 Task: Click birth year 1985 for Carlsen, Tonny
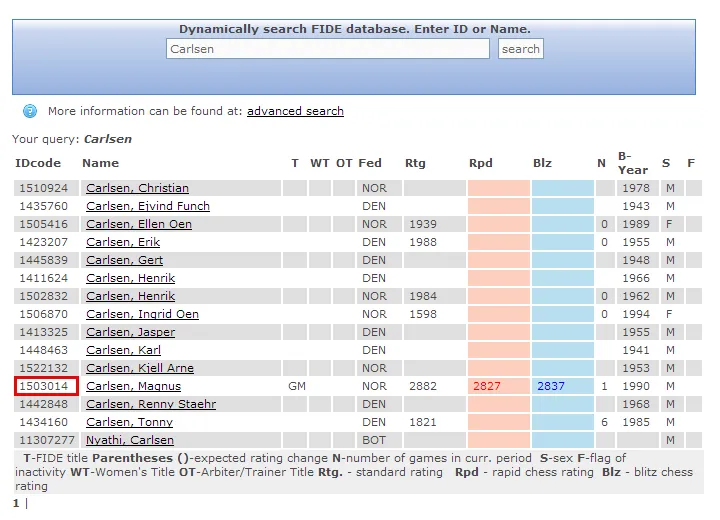(x=636, y=422)
